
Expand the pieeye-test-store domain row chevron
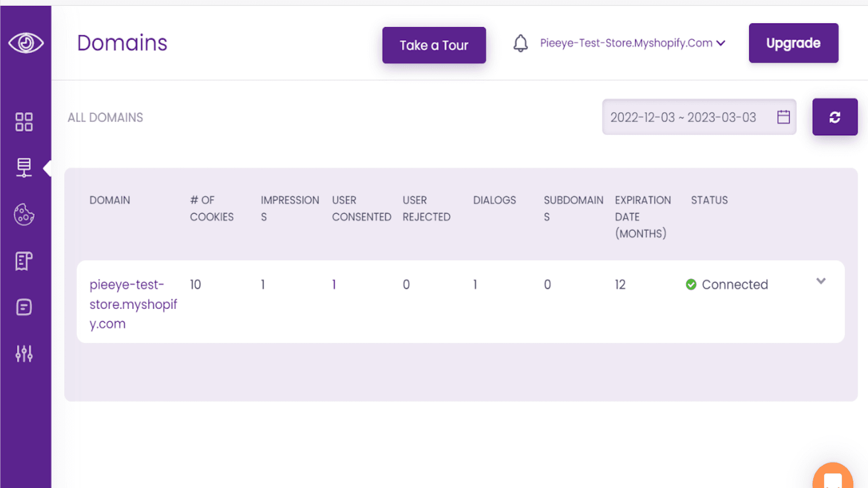point(821,281)
